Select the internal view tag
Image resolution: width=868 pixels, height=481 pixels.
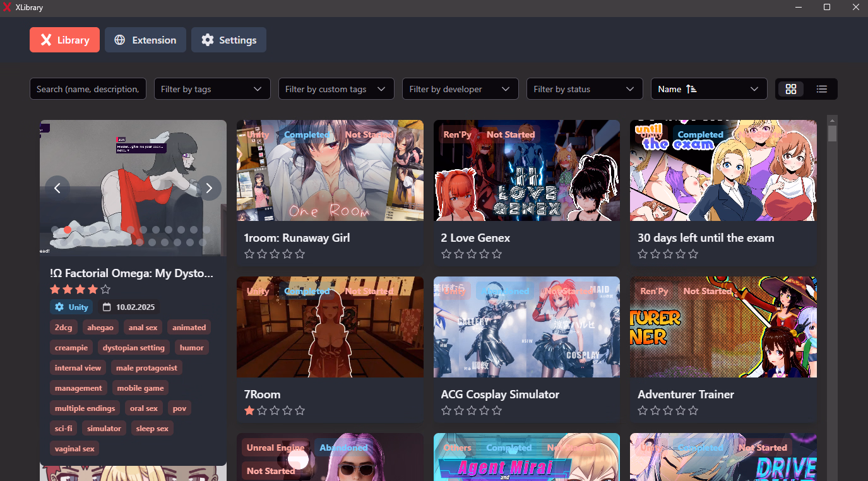click(x=78, y=368)
